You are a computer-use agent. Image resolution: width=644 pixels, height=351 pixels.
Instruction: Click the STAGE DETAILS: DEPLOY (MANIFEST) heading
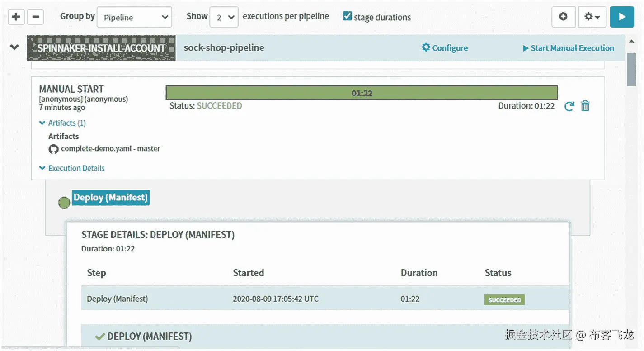[158, 235]
